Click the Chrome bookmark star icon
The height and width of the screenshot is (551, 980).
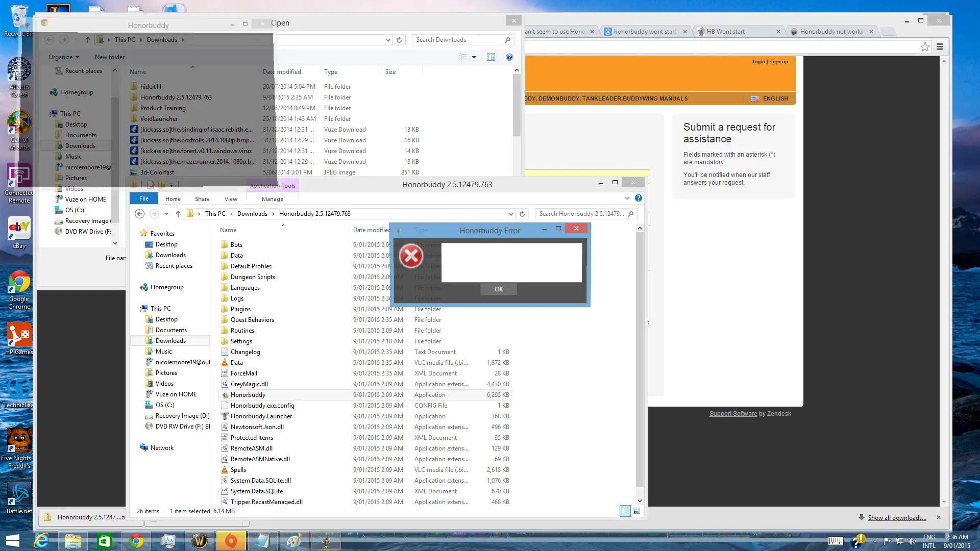click(x=925, y=47)
